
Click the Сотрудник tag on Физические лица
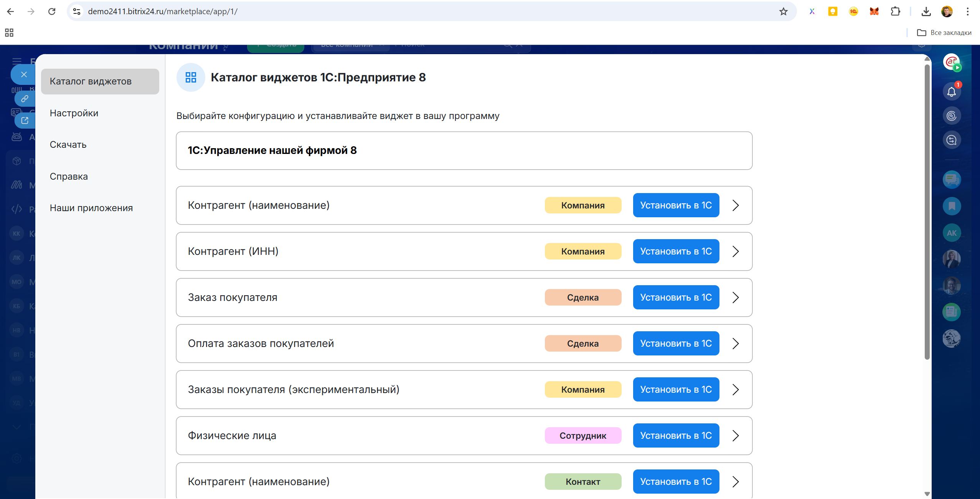pyautogui.click(x=582, y=436)
